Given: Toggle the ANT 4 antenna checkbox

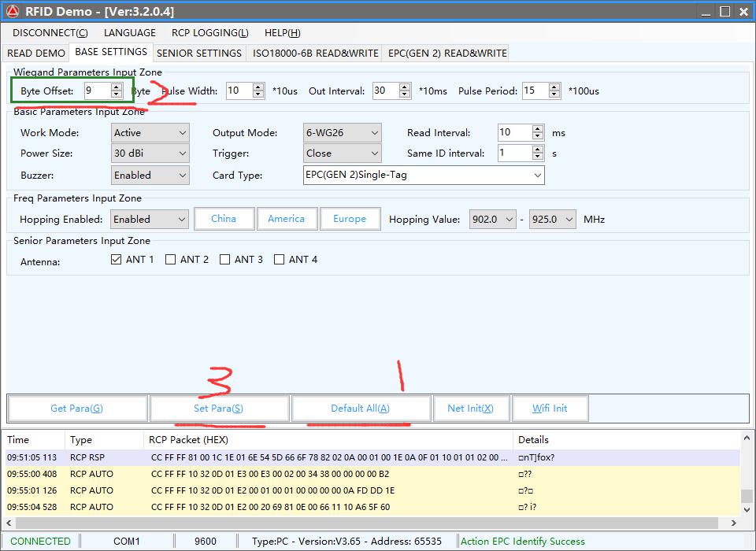Looking at the screenshot, I should coord(280,260).
